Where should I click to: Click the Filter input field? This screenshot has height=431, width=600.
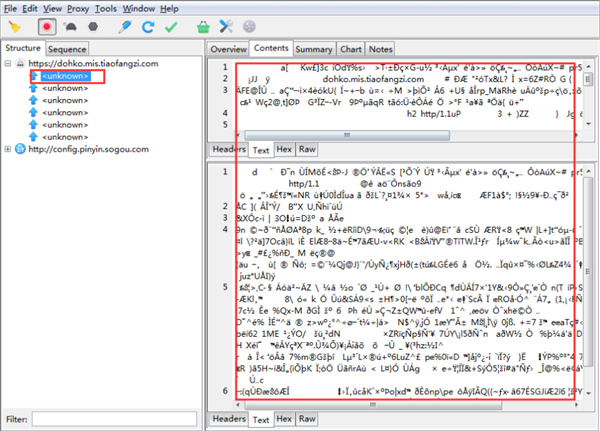(x=114, y=418)
